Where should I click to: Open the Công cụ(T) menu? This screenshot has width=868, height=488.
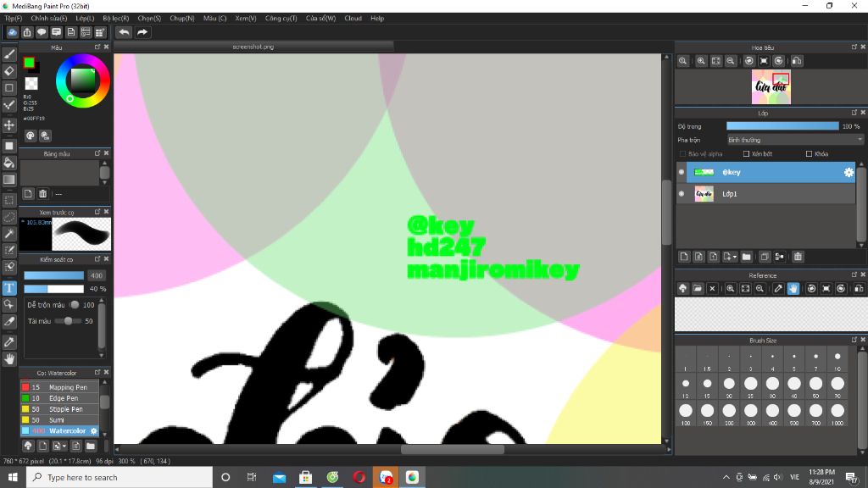point(281,19)
